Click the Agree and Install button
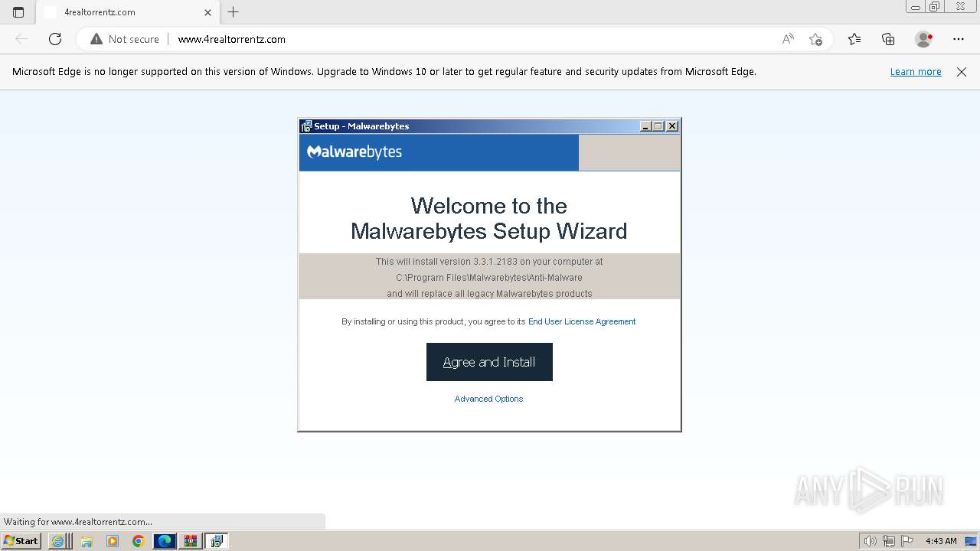This screenshot has width=980, height=551. [489, 362]
